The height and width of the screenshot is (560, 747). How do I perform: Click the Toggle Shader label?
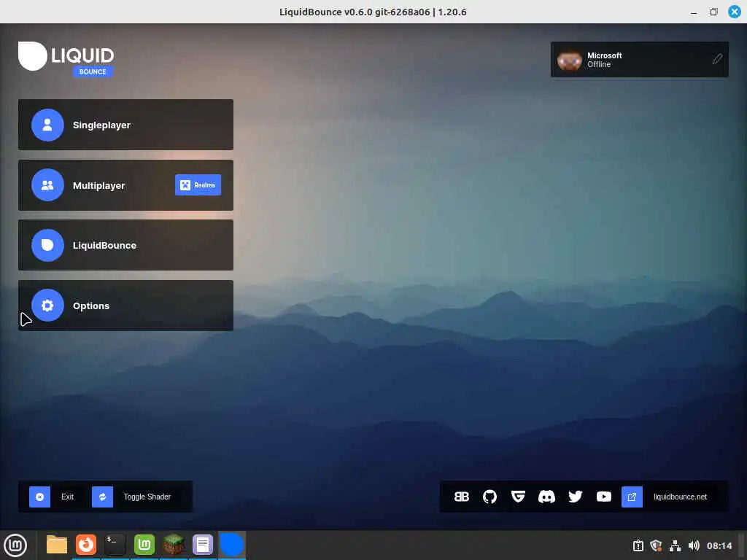point(147,497)
